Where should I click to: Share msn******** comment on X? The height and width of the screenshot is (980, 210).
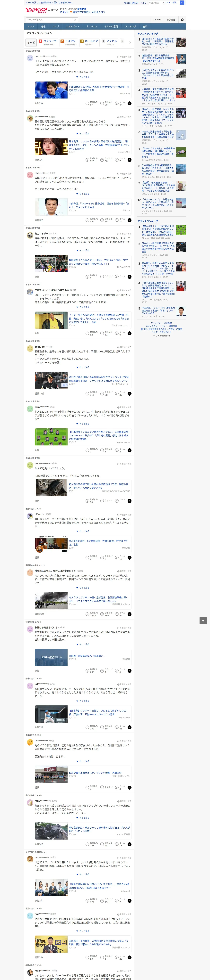click(130, 501)
